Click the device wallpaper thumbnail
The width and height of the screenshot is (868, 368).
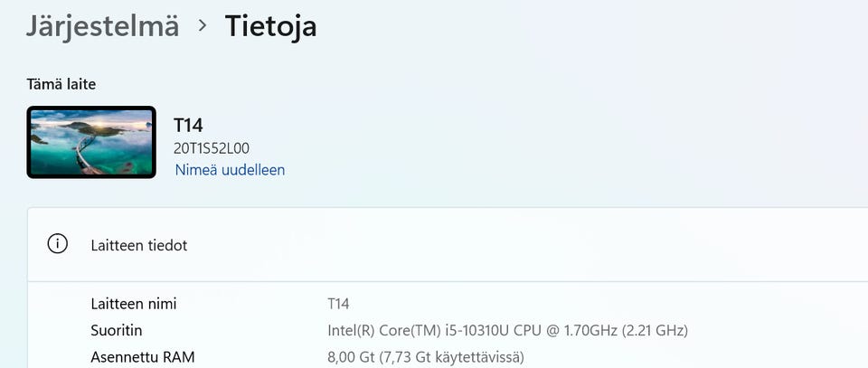[x=91, y=142]
